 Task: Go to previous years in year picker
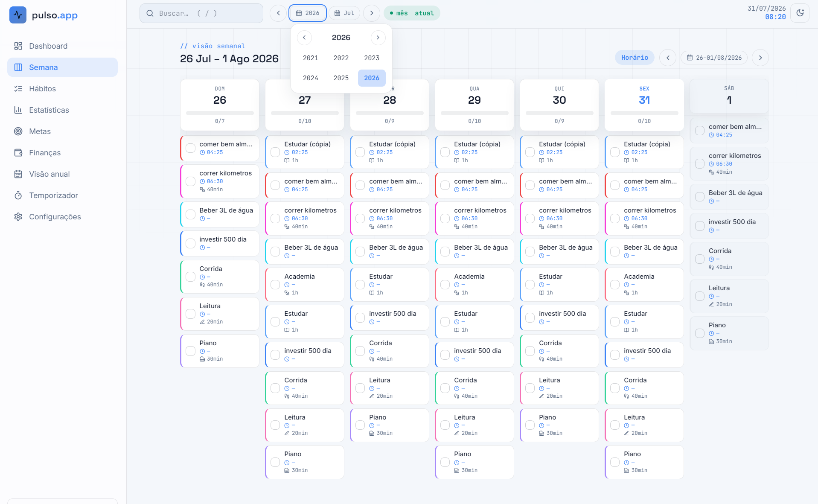pos(304,38)
